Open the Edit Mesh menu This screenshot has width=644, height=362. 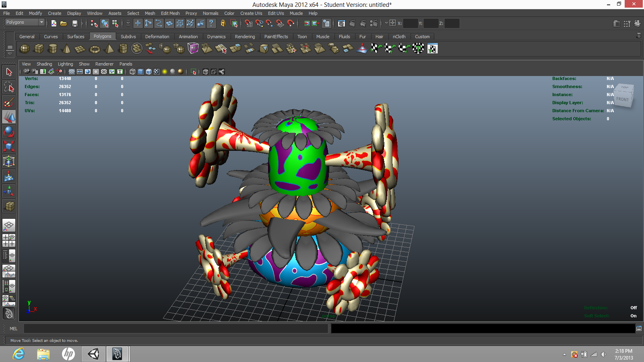click(x=170, y=13)
